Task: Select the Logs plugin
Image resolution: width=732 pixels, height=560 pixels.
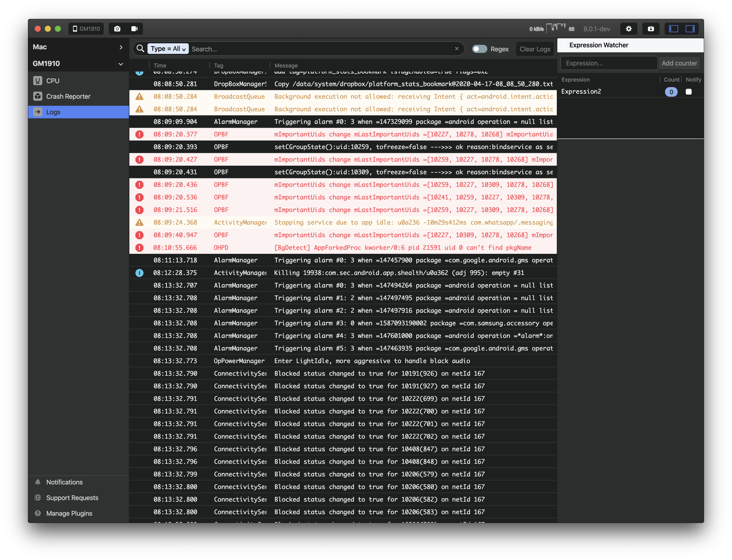Action: [x=78, y=112]
